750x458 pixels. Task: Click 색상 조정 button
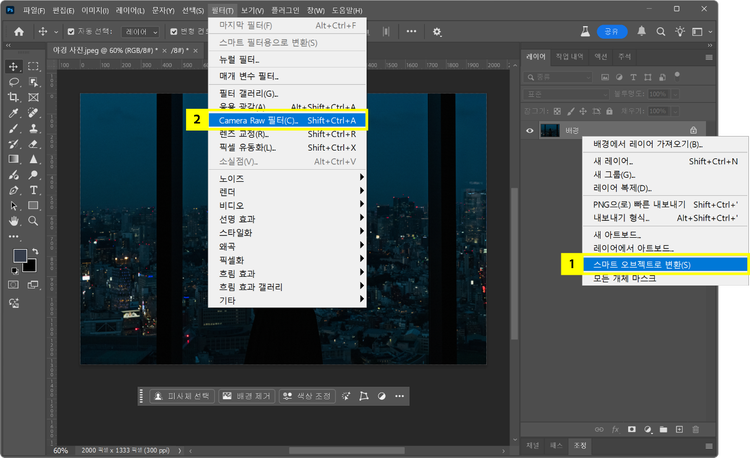(x=308, y=396)
